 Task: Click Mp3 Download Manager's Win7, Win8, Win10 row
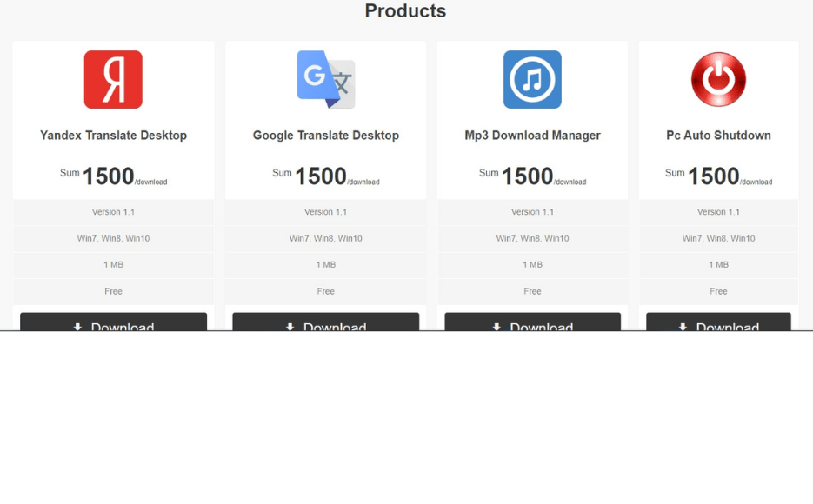coord(532,238)
